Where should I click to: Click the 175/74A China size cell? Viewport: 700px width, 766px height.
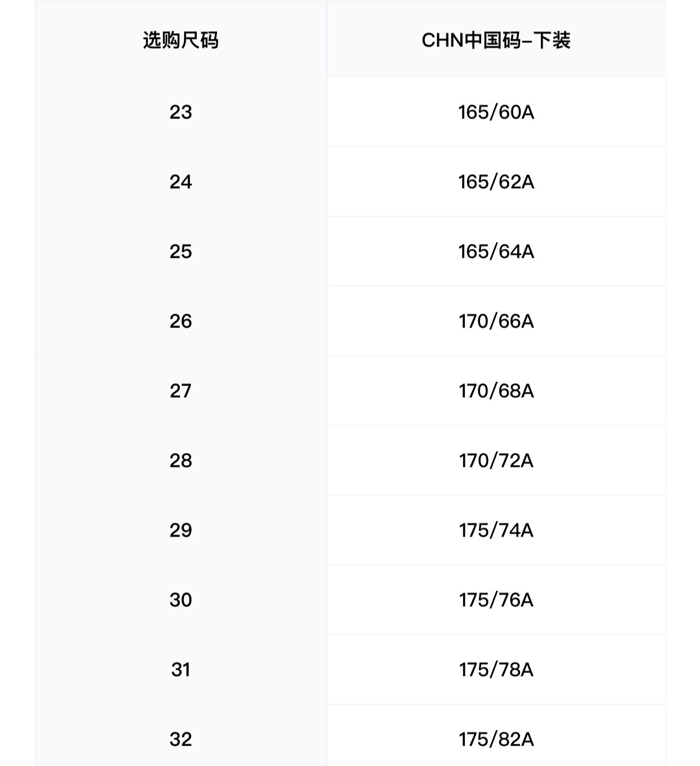496,530
